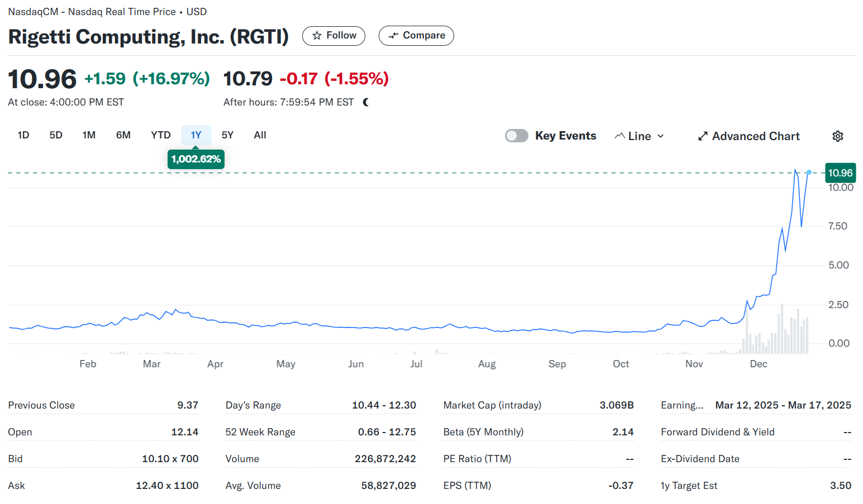Click the Rigetti Computing, Inc. (RGTI) title

148,37
